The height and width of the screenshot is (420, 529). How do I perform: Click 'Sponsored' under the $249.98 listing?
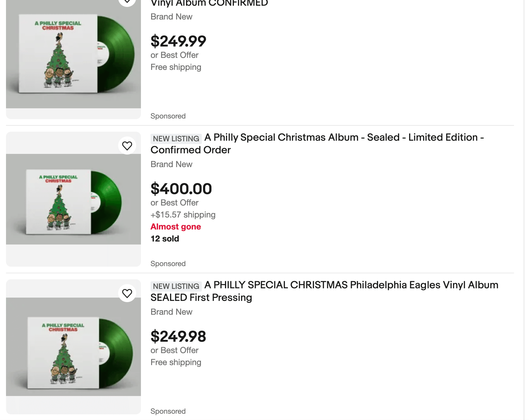tap(168, 411)
